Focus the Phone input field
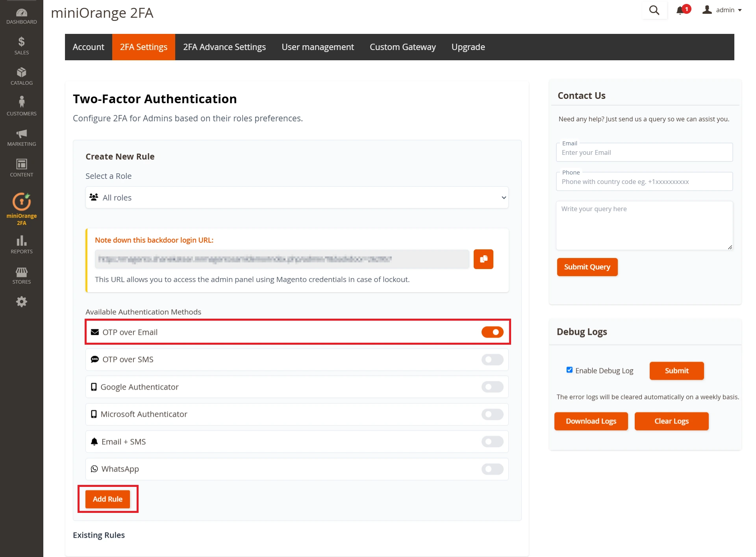This screenshot has height=557, width=756. (644, 182)
